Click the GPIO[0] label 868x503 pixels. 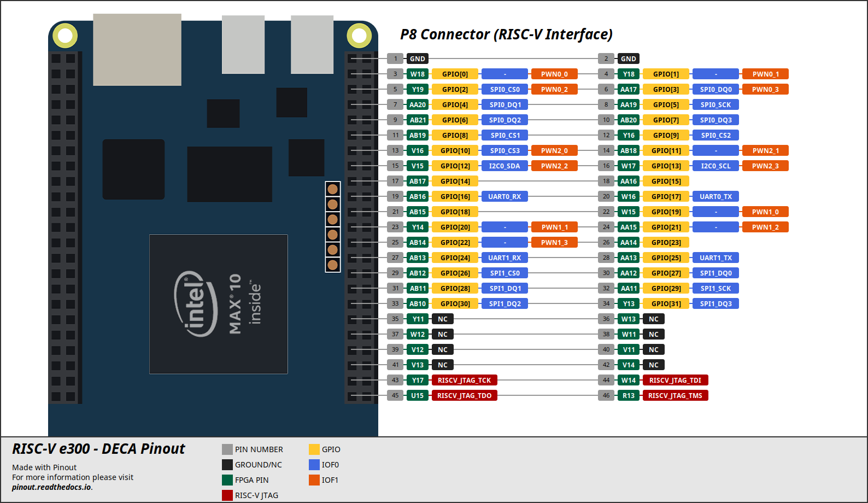pos(455,74)
